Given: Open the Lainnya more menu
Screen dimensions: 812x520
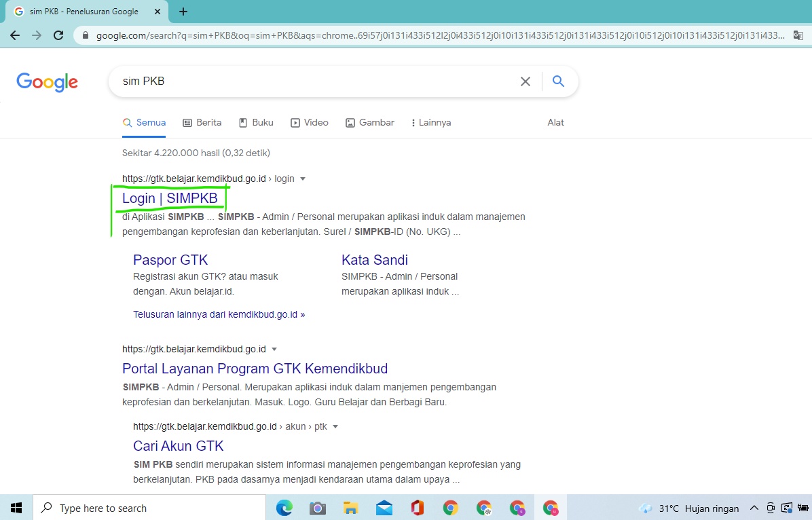Looking at the screenshot, I should pyautogui.click(x=431, y=123).
